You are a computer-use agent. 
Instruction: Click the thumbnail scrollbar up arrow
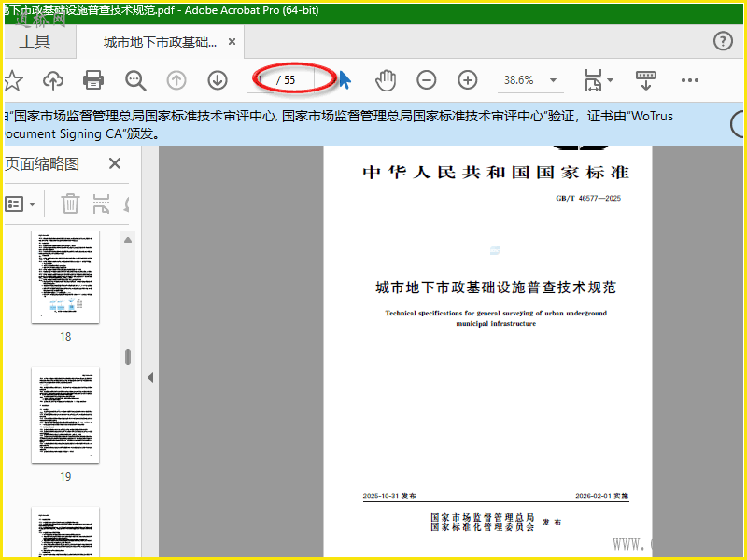tap(128, 240)
